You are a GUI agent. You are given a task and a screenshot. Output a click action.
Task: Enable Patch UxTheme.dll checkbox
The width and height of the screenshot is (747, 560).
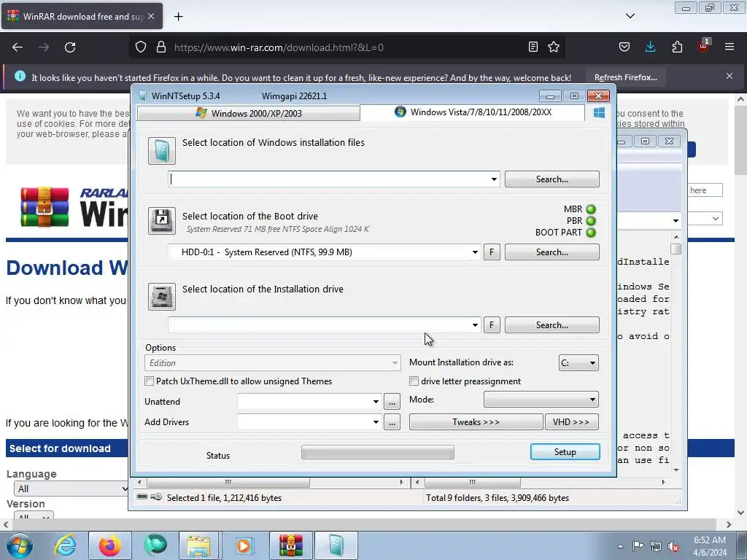(x=149, y=381)
